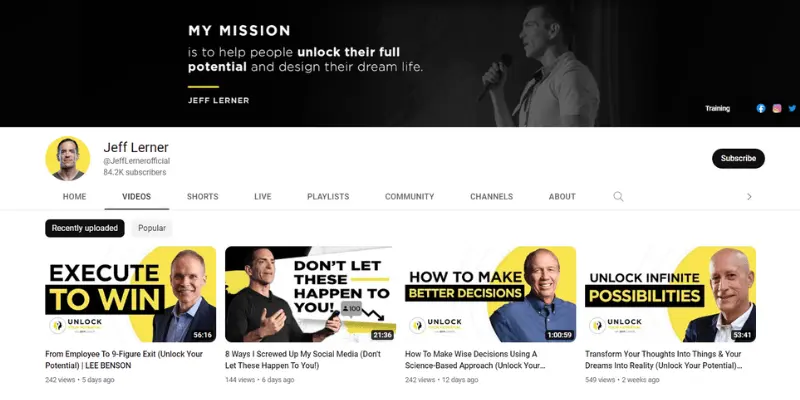Open the About tab
This screenshot has height=400, width=800.
[562, 196]
